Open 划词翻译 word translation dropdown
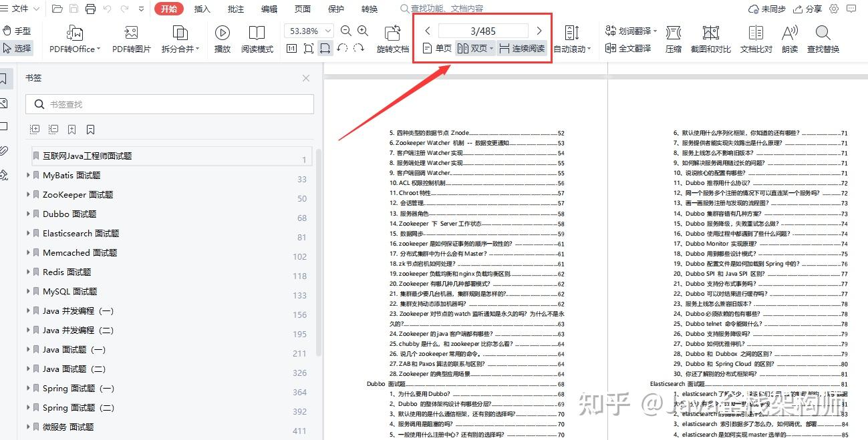868x440 pixels. coord(631,31)
